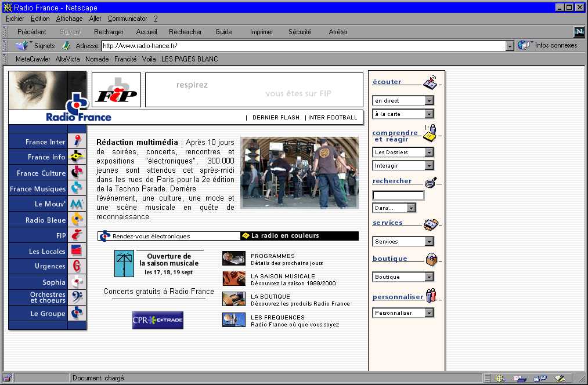This screenshot has height=385, width=588.
Task: Click the Le Mouv' station logo icon
Action: click(77, 204)
